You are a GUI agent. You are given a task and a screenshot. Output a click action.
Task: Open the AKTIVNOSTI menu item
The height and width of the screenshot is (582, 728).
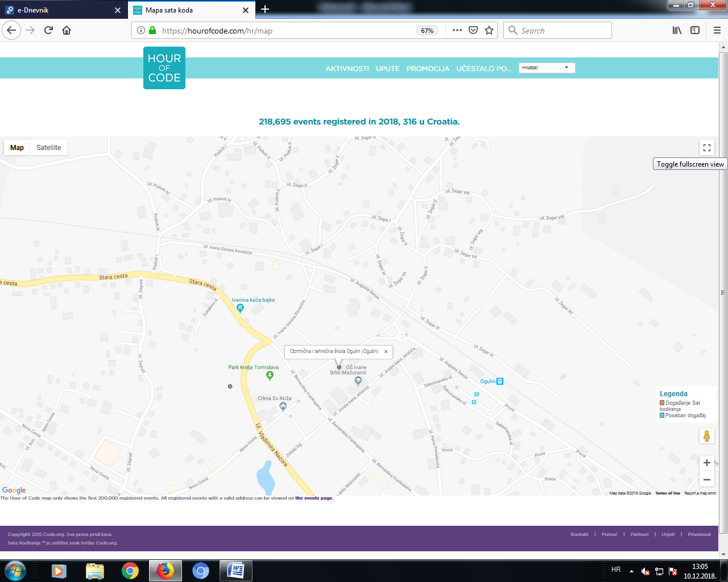pos(347,68)
